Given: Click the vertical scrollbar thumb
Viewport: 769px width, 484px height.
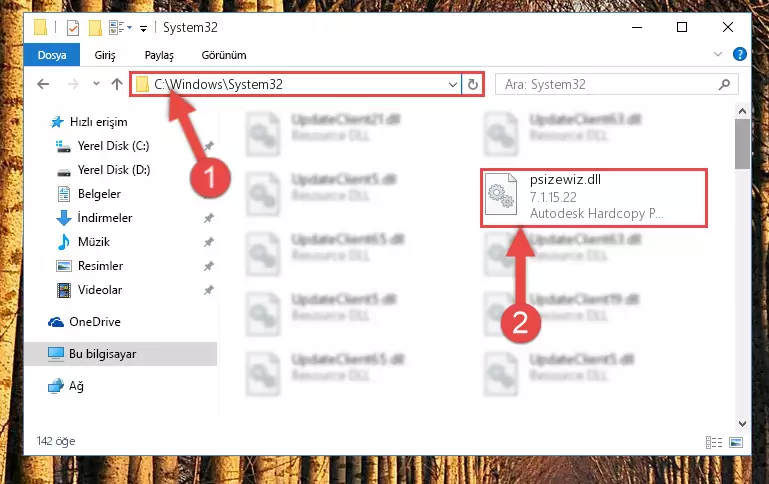Looking at the screenshot, I should (x=742, y=144).
